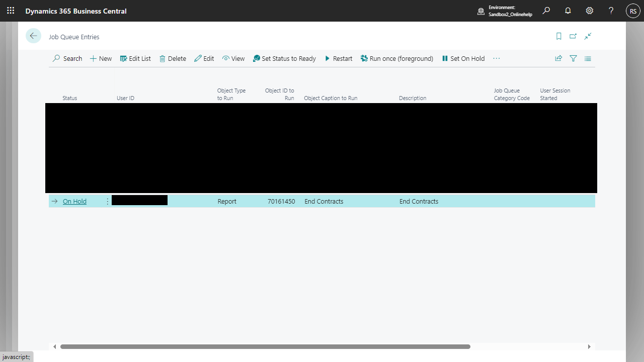Viewport: 644px width, 362px height.
Task: Expand more options ellipsis in toolbar
Action: pyautogui.click(x=497, y=58)
